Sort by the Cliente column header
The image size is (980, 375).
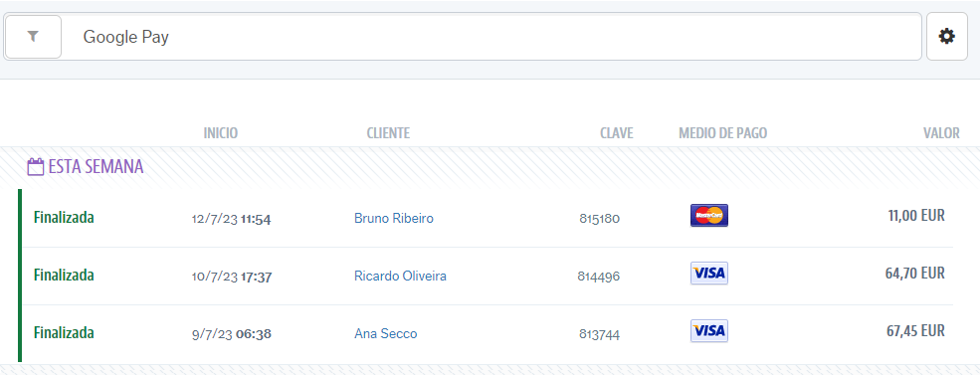388,133
